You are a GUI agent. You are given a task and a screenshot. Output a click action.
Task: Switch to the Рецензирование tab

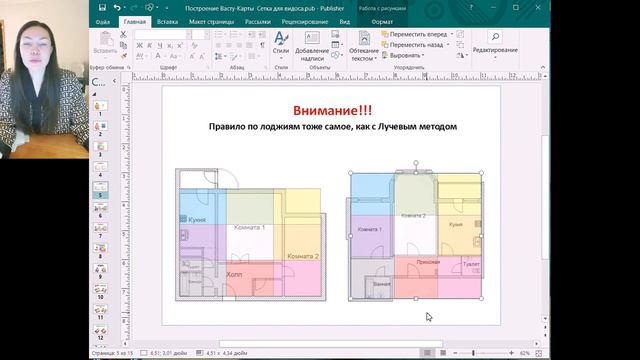tap(305, 22)
